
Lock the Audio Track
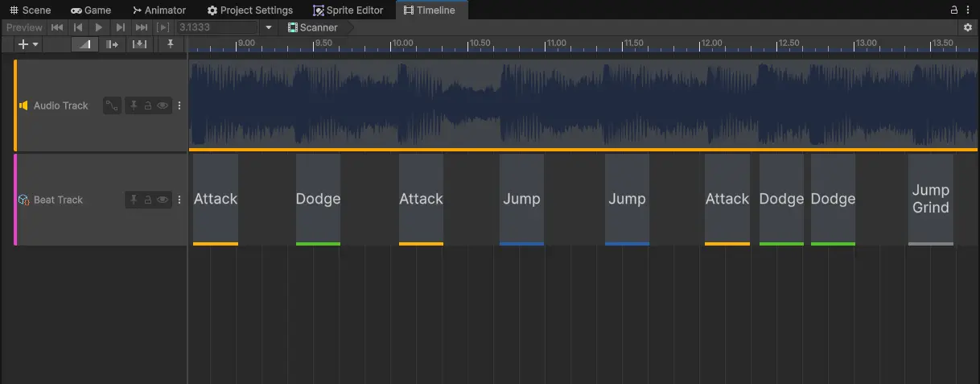coord(148,105)
